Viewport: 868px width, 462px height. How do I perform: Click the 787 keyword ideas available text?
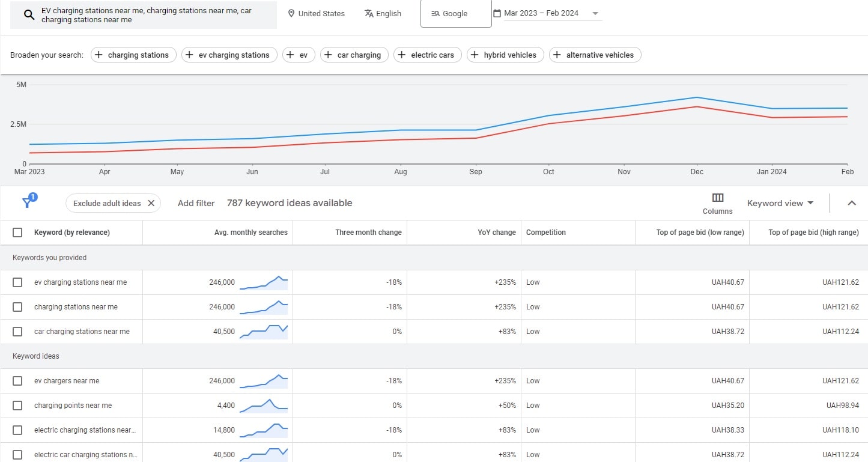click(290, 203)
